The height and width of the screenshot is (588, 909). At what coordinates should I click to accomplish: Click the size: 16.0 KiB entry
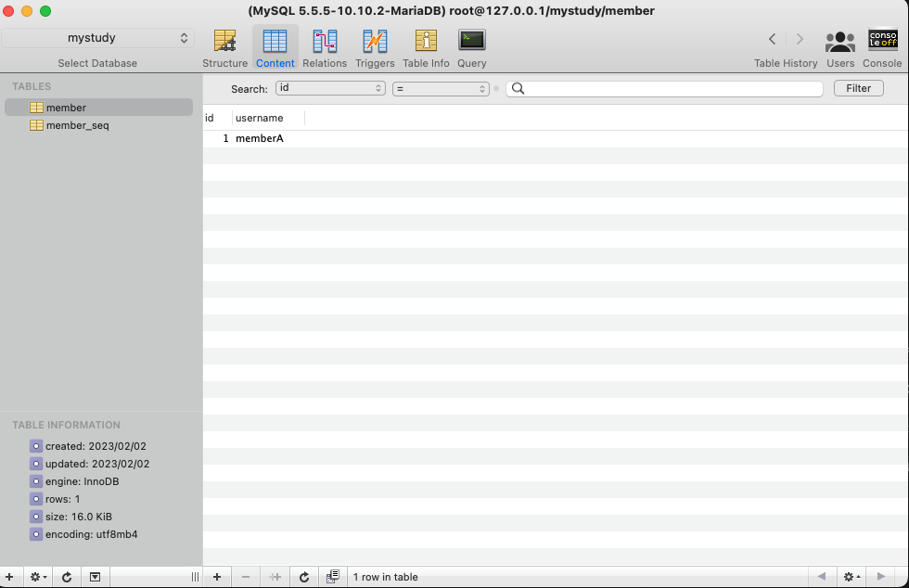[x=71, y=517]
